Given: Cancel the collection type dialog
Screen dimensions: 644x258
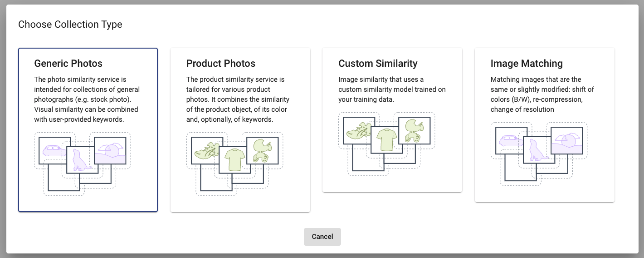Looking at the screenshot, I should (322, 237).
